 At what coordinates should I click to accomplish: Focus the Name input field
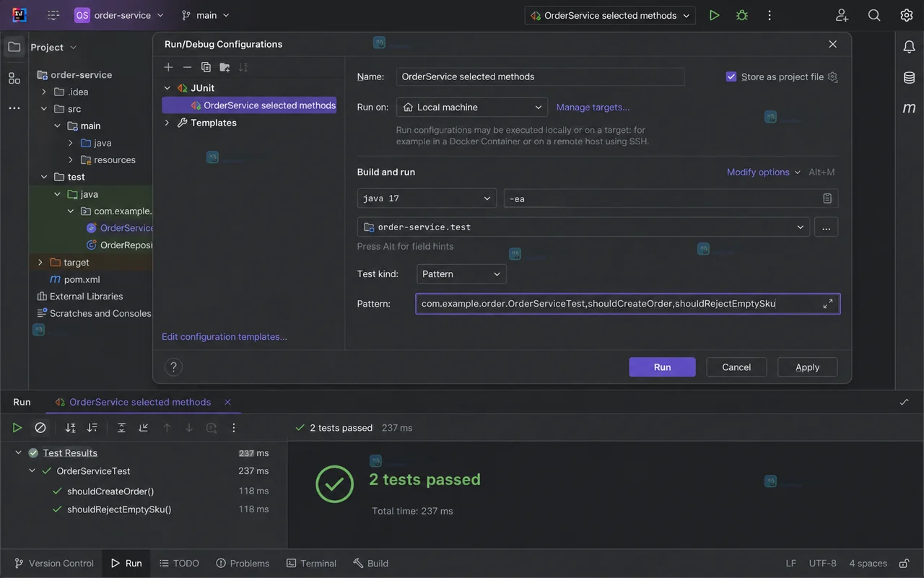tap(540, 76)
